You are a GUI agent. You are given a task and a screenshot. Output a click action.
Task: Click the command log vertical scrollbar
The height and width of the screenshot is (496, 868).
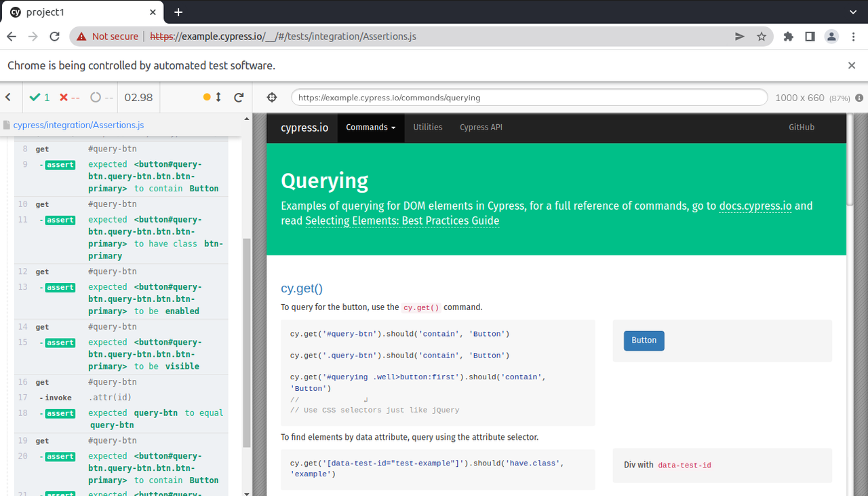tap(247, 343)
